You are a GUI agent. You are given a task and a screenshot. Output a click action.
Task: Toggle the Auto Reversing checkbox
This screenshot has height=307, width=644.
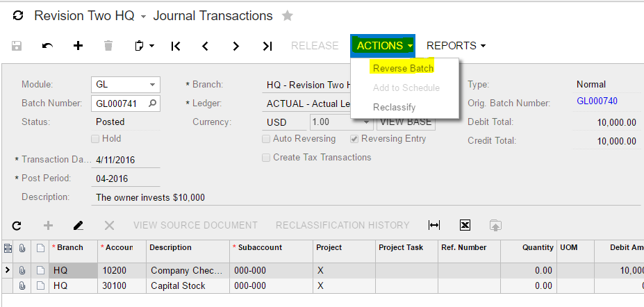point(266,139)
